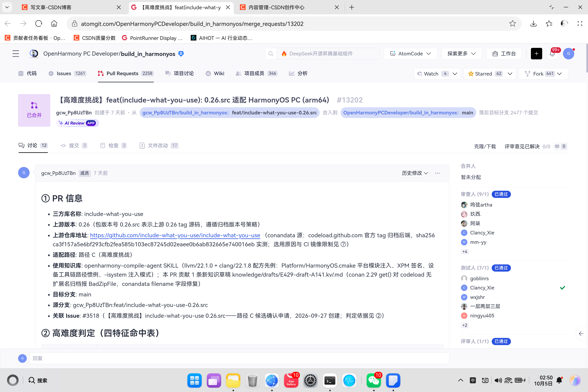Viewport: 588px width, 392px height.
Task: Expand the +4 more reviewers
Action: (465, 251)
